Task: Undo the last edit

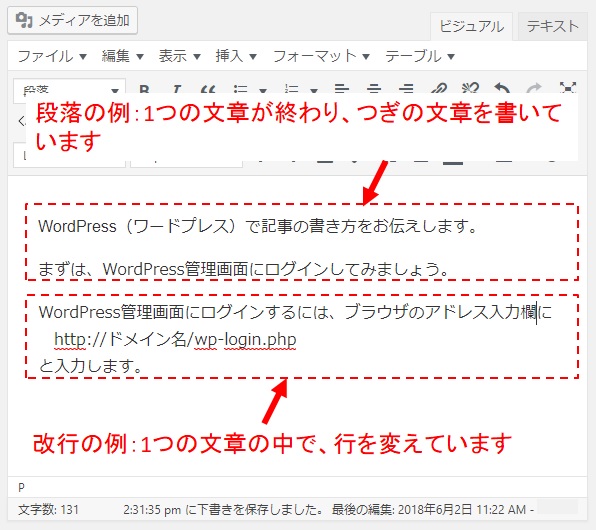Action: (x=502, y=89)
